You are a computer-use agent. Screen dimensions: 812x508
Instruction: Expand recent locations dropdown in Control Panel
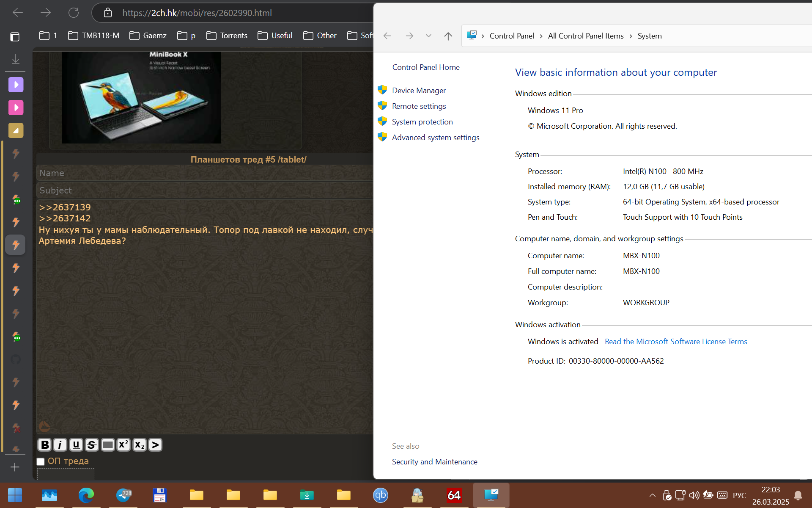[x=428, y=36]
